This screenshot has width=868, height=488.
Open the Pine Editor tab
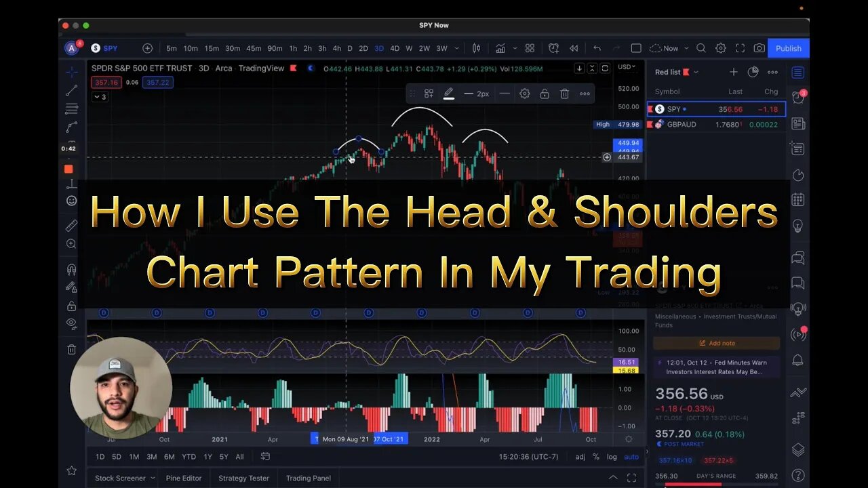point(184,478)
